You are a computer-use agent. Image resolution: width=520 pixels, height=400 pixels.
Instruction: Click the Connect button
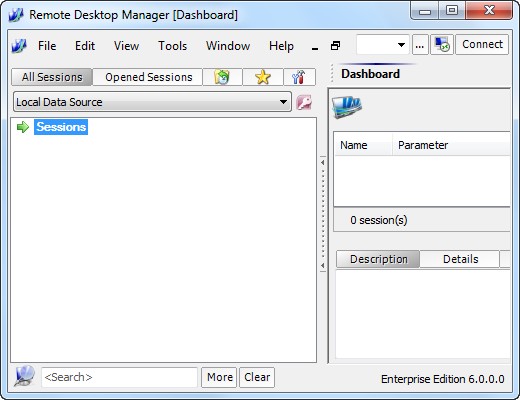pyautogui.click(x=482, y=44)
